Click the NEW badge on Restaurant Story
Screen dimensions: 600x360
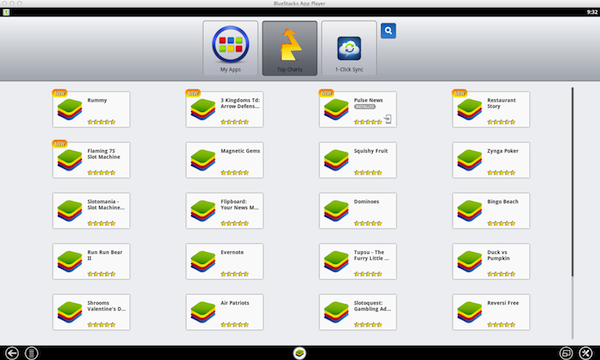(459, 93)
